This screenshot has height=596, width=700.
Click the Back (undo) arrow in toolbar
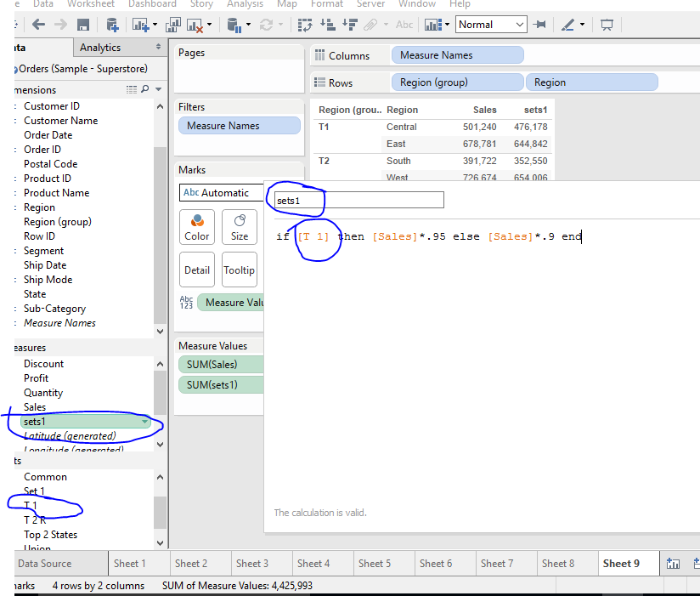[39, 25]
